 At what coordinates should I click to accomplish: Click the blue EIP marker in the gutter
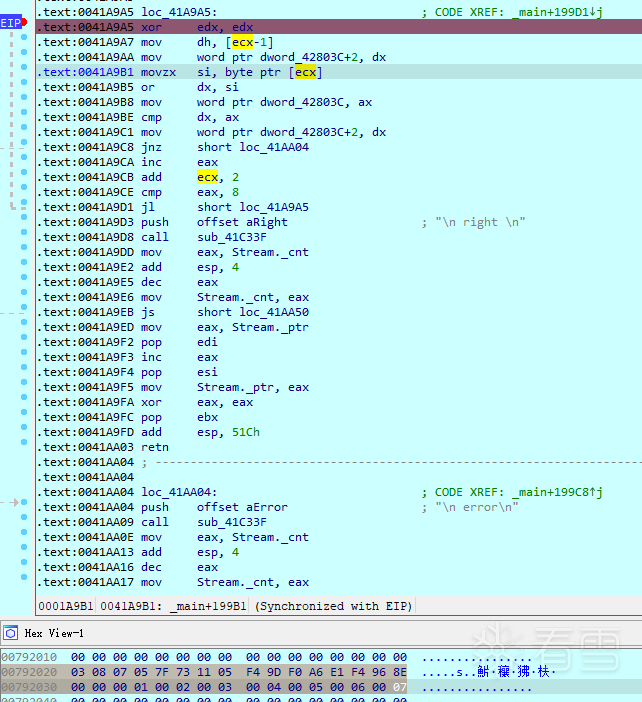[11, 23]
